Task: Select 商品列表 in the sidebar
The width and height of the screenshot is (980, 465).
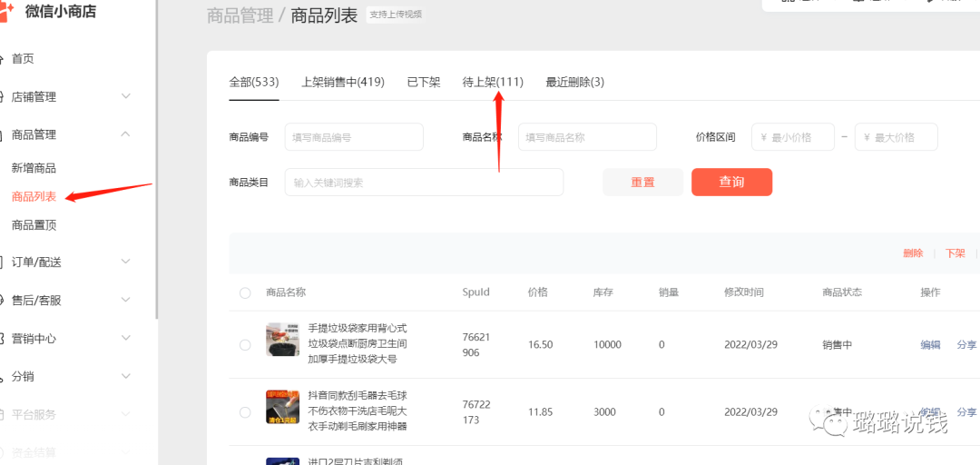Action: (x=34, y=196)
